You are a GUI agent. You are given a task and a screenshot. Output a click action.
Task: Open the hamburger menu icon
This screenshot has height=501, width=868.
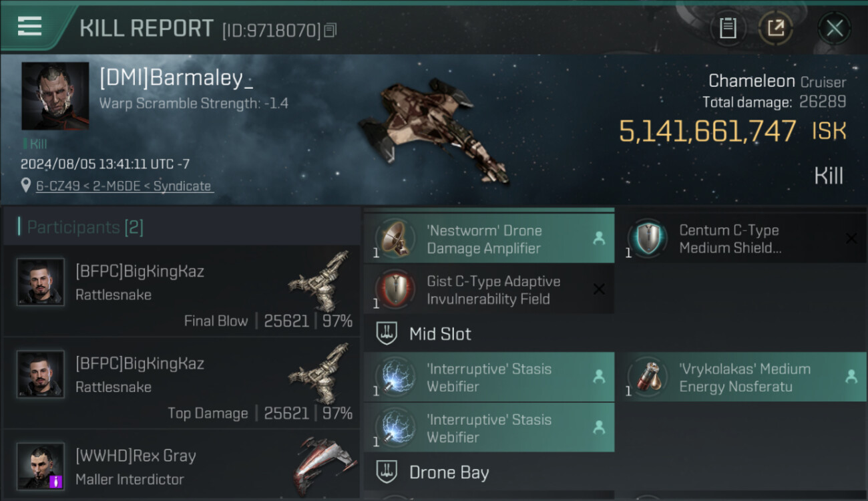pos(30,27)
